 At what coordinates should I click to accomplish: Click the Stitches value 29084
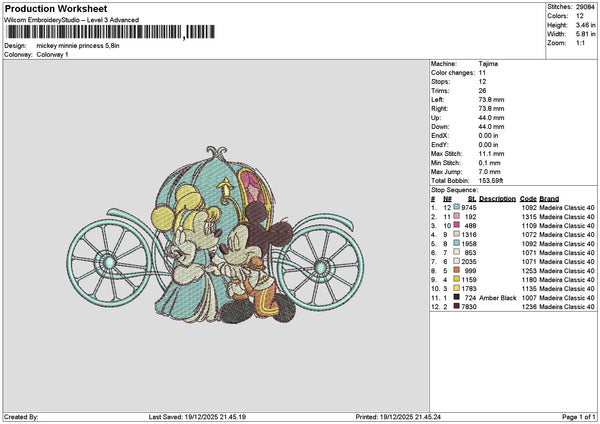point(585,7)
